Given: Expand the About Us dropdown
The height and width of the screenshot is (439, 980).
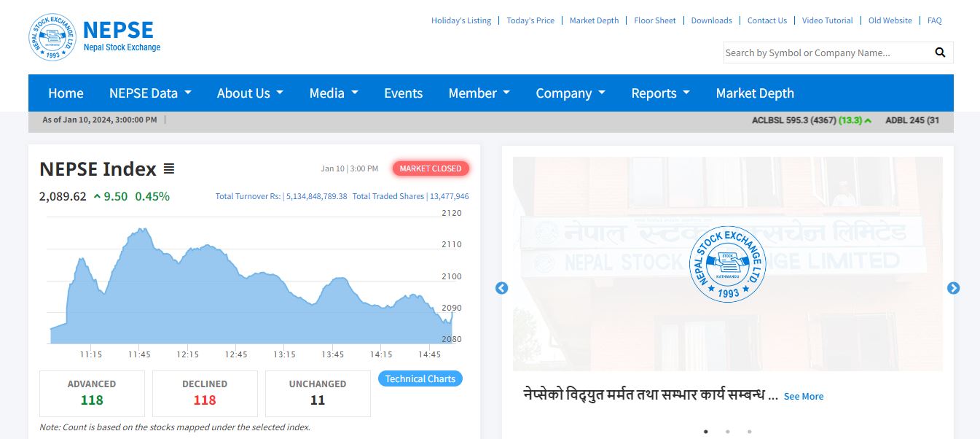Looking at the screenshot, I should [250, 93].
